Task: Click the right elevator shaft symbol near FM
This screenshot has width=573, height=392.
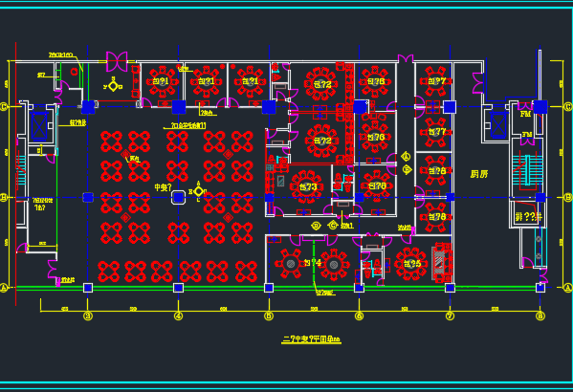Action: pyautogui.click(x=497, y=124)
